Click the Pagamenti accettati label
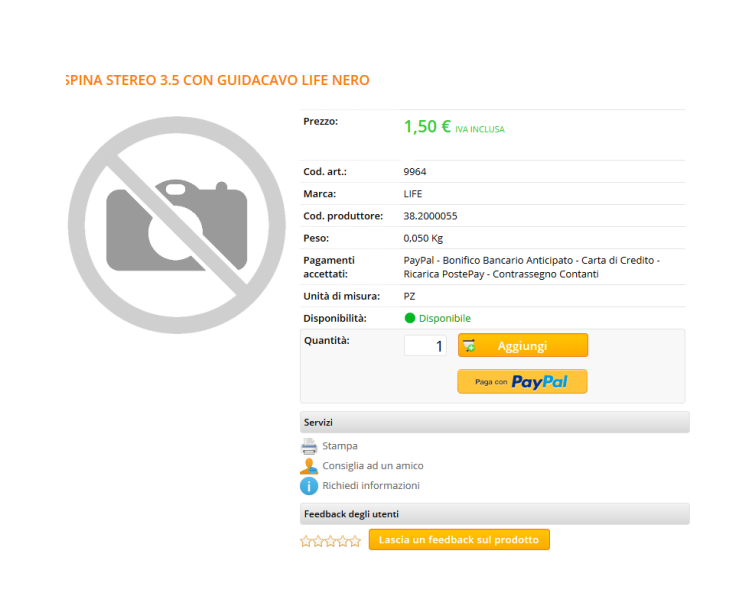 click(329, 267)
